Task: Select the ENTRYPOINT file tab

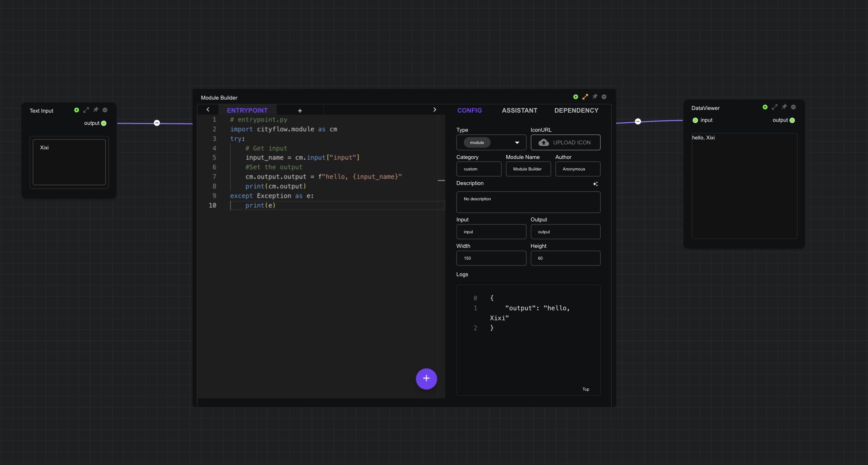Action: click(x=247, y=110)
